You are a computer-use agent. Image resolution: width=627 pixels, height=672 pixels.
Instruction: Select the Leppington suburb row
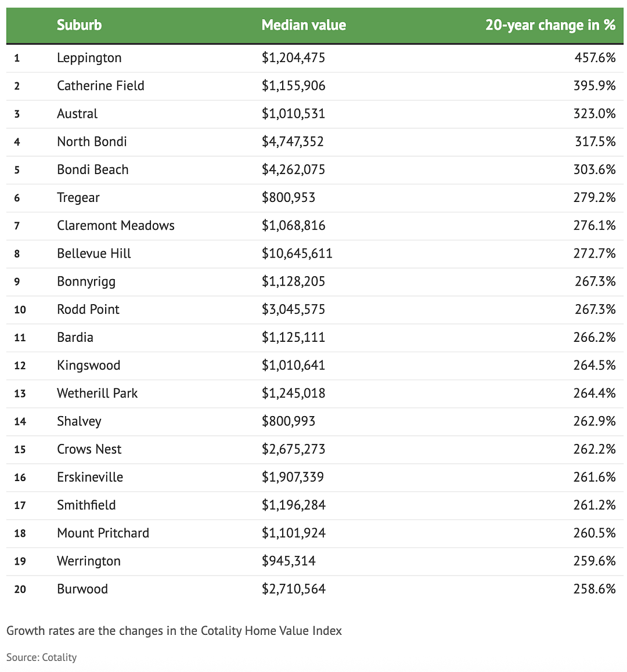tap(315, 58)
